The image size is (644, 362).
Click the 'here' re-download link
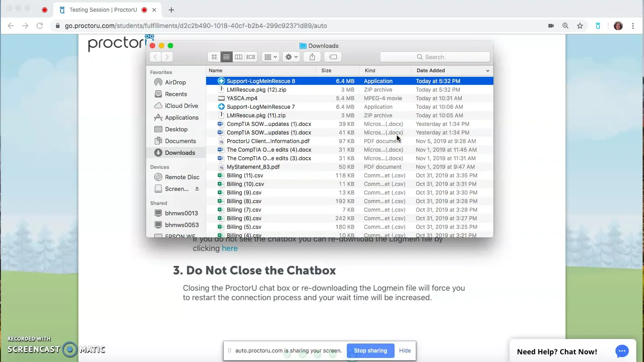[230, 248]
